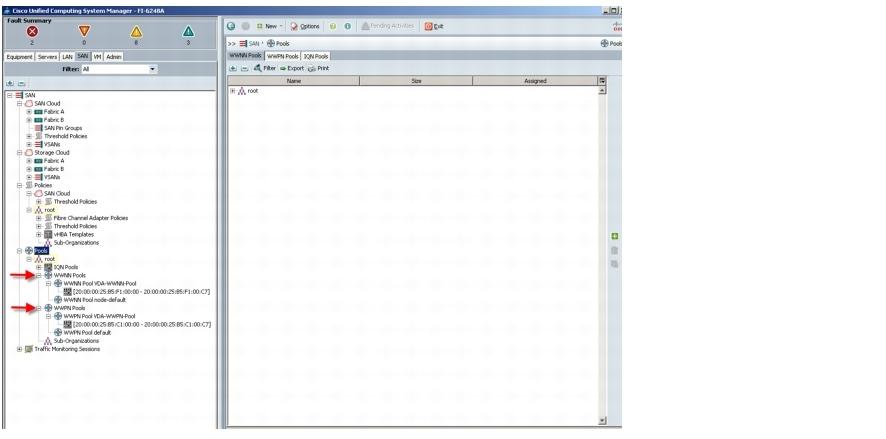This screenshot has width=886, height=439.
Task: Select Sub-Organizations under Pools root
Action: coord(76,341)
